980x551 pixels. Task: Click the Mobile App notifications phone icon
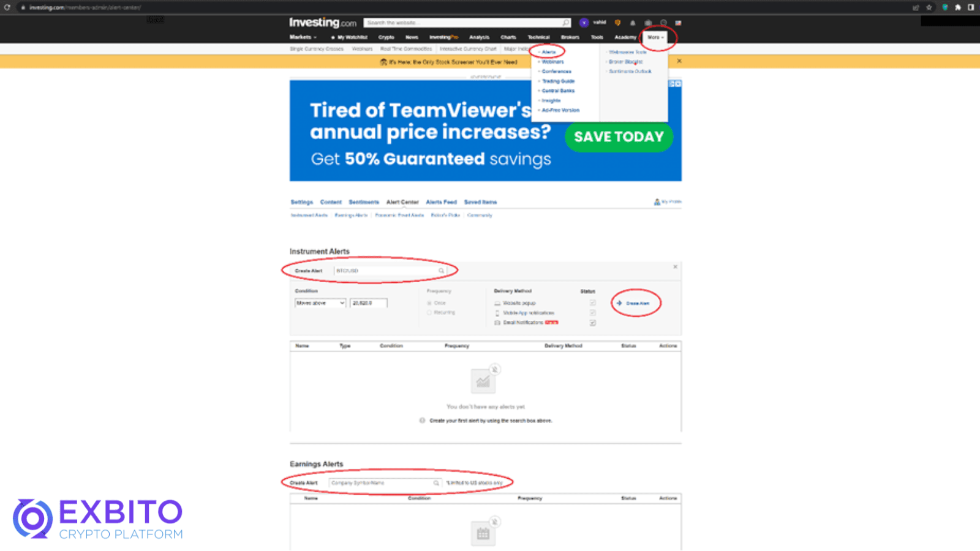click(x=497, y=313)
